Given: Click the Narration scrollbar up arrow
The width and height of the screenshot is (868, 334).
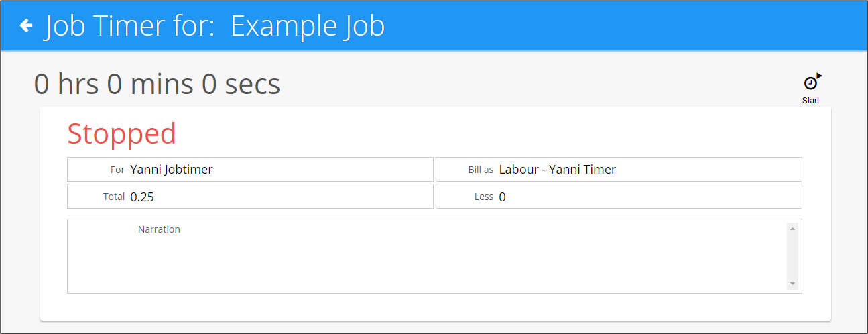Looking at the screenshot, I should coord(793,229).
